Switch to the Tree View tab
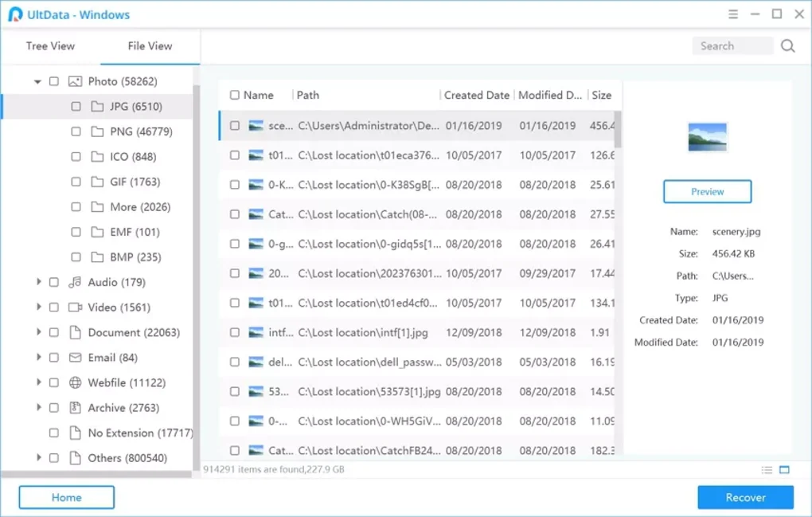Image resolution: width=812 pixels, height=517 pixels. click(x=49, y=46)
